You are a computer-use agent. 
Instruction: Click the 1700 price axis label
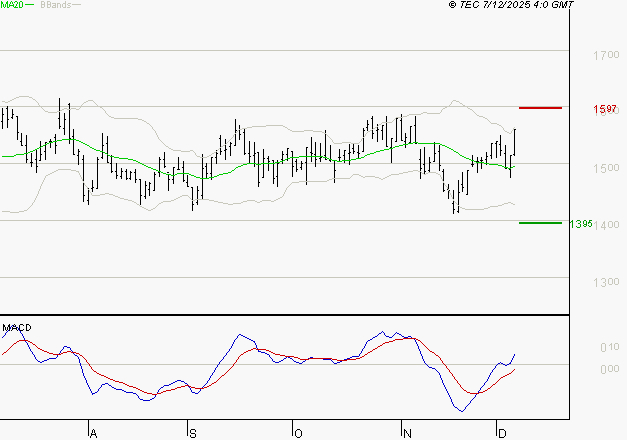(x=606, y=55)
